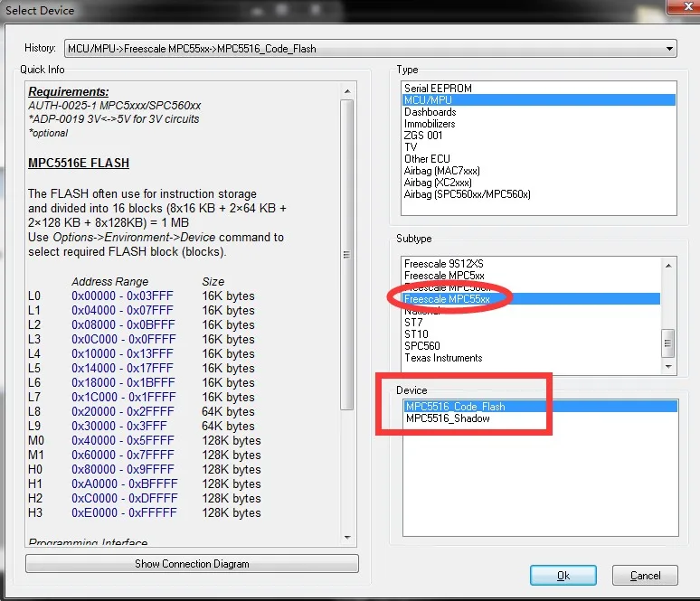Click Subtype list scroll down arrow
This screenshot has height=601, width=700.
pyautogui.click(x=668, y=367)
